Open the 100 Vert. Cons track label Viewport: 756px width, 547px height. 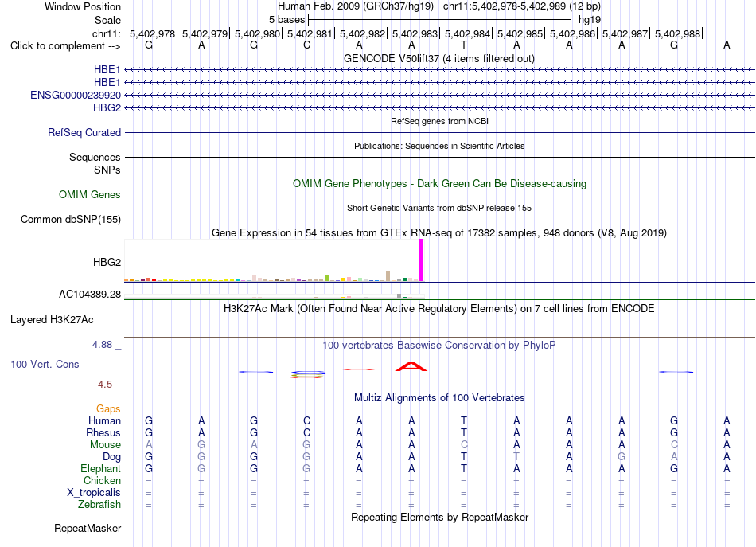pos(45,364)
